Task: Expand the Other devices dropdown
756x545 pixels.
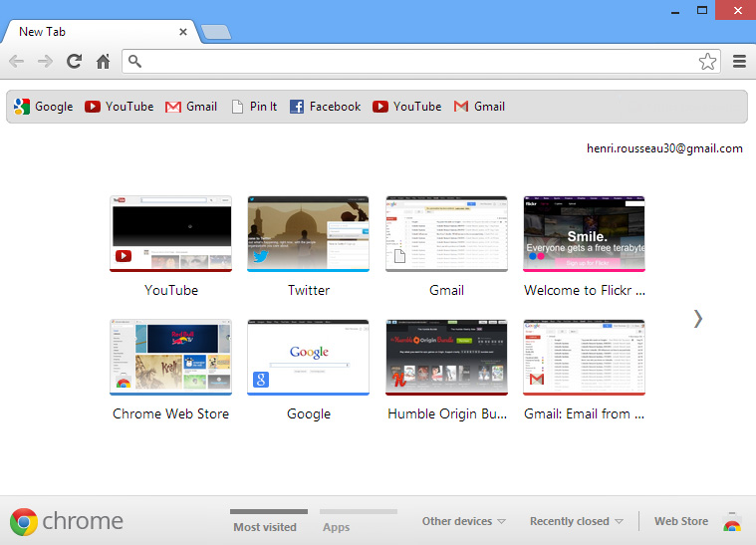Action: pos(464,521)
